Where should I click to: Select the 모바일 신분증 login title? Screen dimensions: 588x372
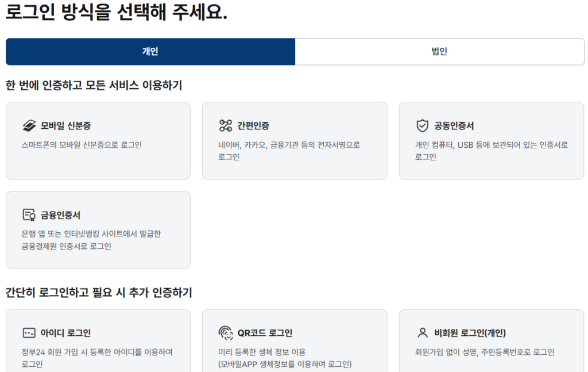click(x=65, y=126)
